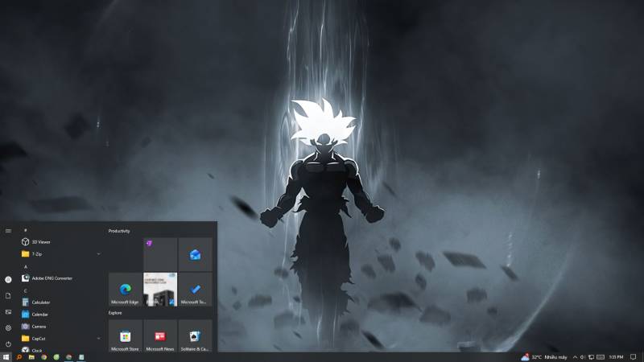Image resolution: width=644 pixels, height=362 pixels.
Task: Click the Power button in Start
Action: click(8, 344)
